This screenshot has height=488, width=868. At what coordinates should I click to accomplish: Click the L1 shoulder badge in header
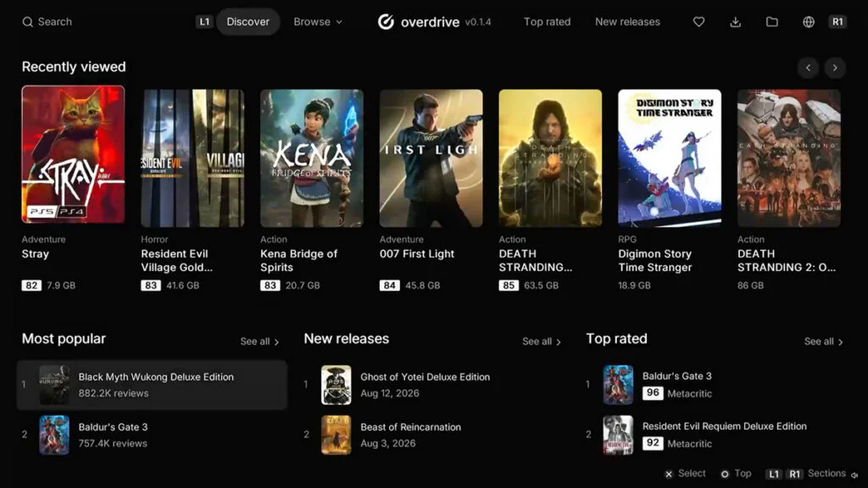pos(204,21)
